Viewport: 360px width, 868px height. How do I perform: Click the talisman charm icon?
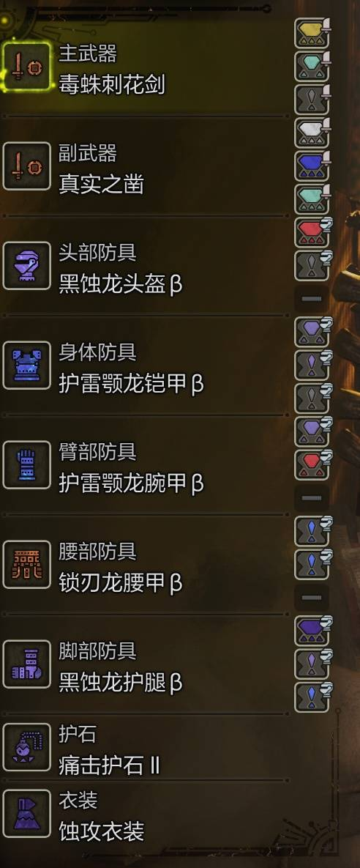26,747
